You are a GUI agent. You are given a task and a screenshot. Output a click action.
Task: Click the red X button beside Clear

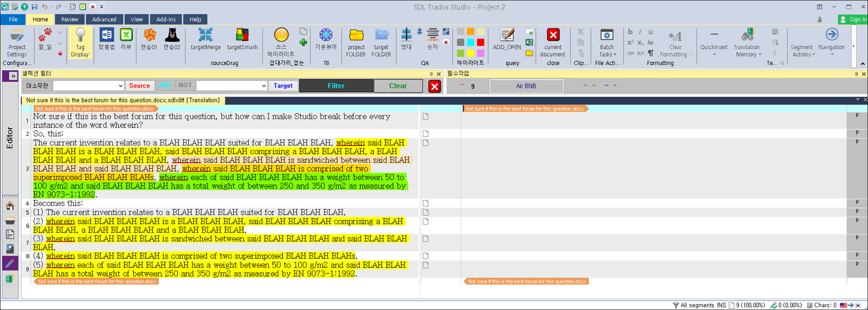tap(434, 86)
